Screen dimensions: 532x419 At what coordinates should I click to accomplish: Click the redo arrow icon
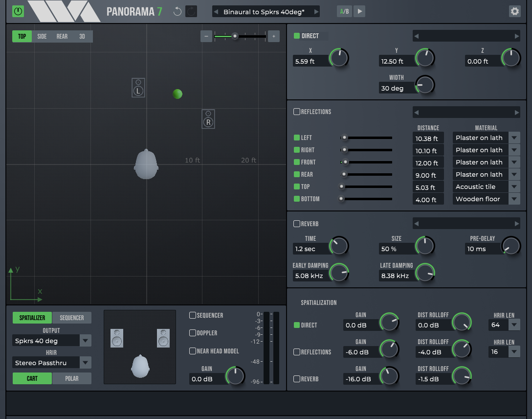(x=191, y=12)
